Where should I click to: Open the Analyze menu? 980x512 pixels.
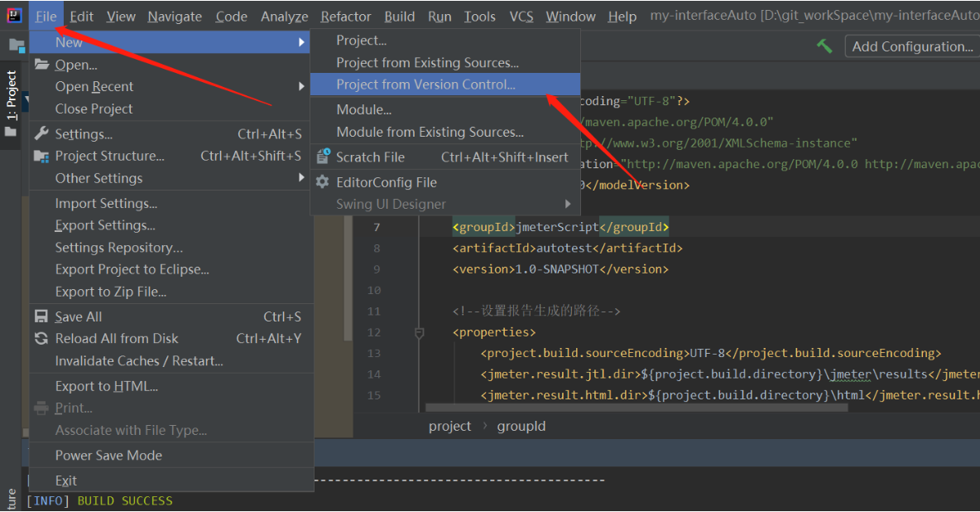(285, 17)
